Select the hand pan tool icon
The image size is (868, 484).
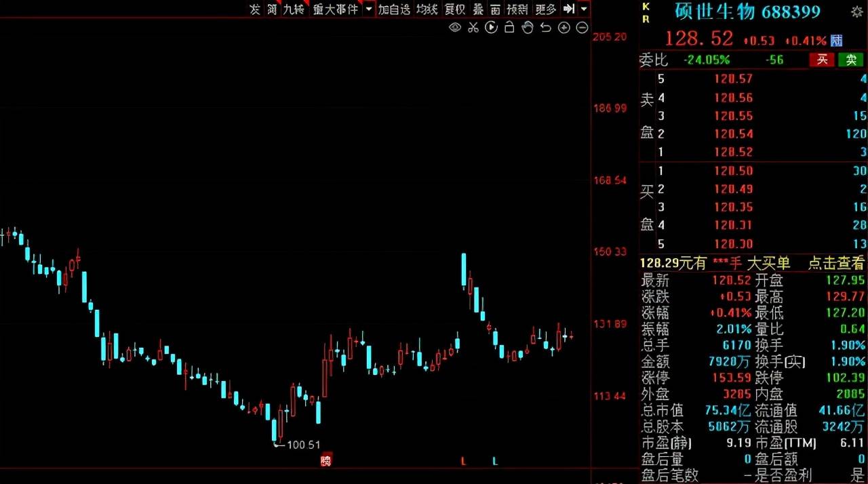(x=528, y=28)
